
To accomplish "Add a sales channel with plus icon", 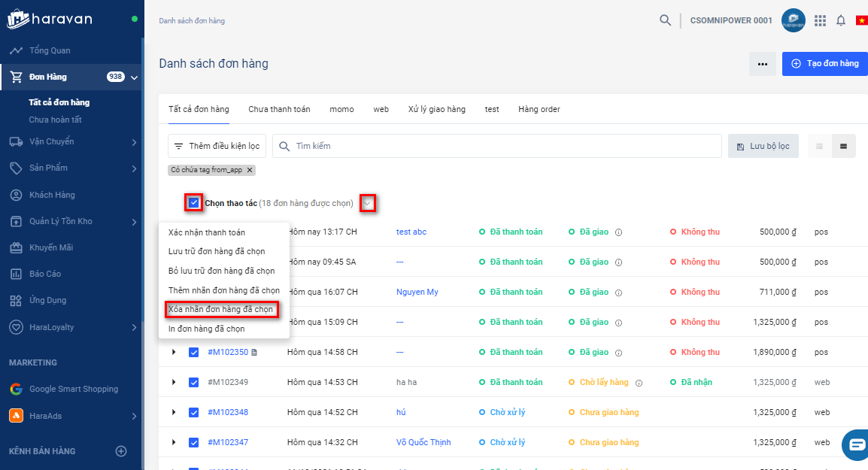I will point(120,451).
